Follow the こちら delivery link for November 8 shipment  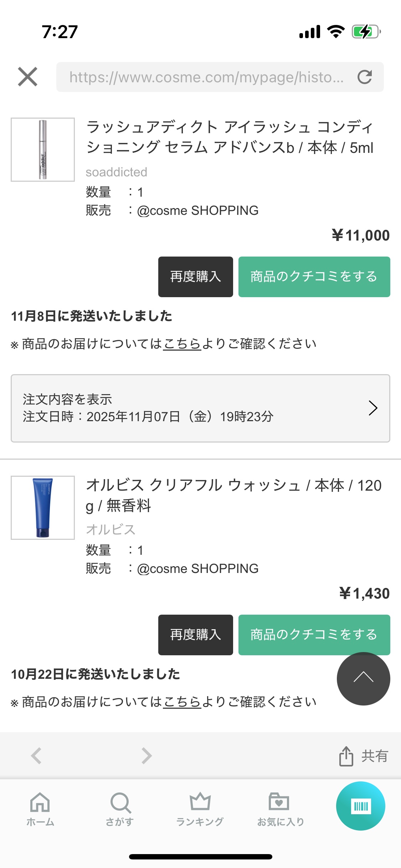[x=182, y=344]
